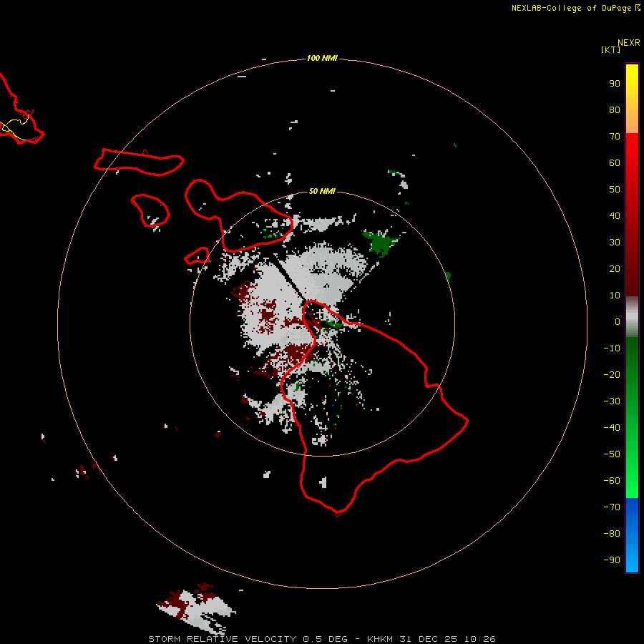This screenshot has height=644, width=644.
Task: Select the -30 value on the velocity scale
Action: [x=612, y=401]
